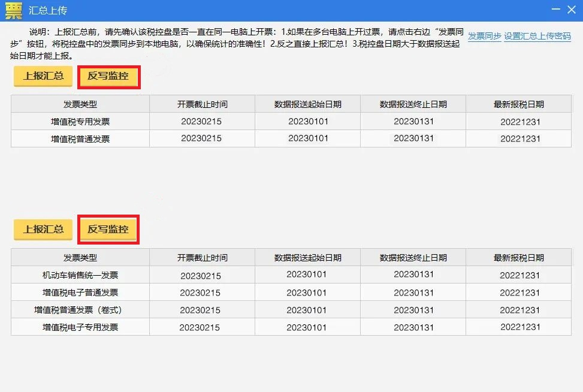Select the 增值税电子普通发票 row name
Screen dimensions: 583x392
pyautogui.click(x=80, y=293)
